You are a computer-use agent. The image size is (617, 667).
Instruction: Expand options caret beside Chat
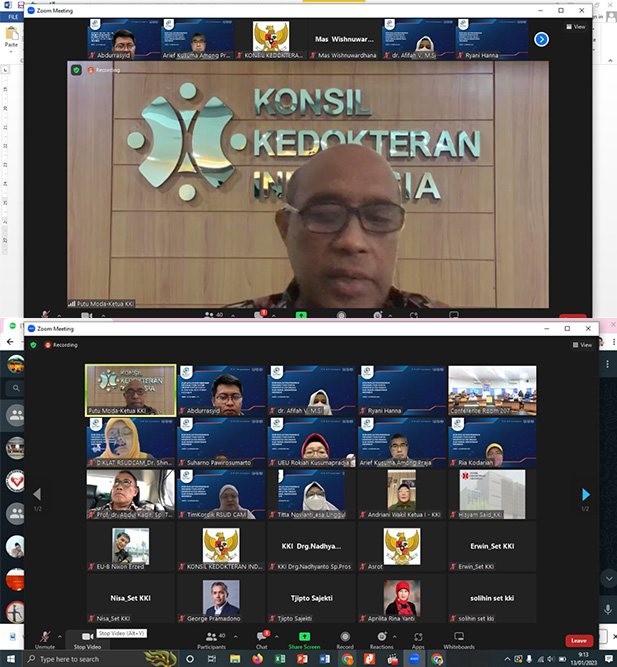pos(277,637)
